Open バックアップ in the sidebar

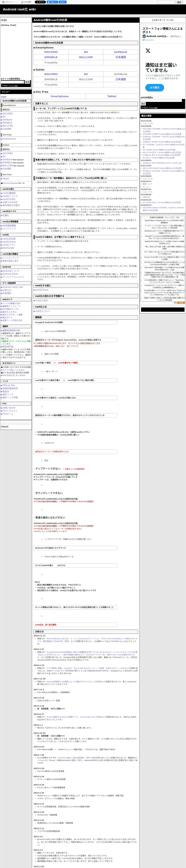pos(8,229)
